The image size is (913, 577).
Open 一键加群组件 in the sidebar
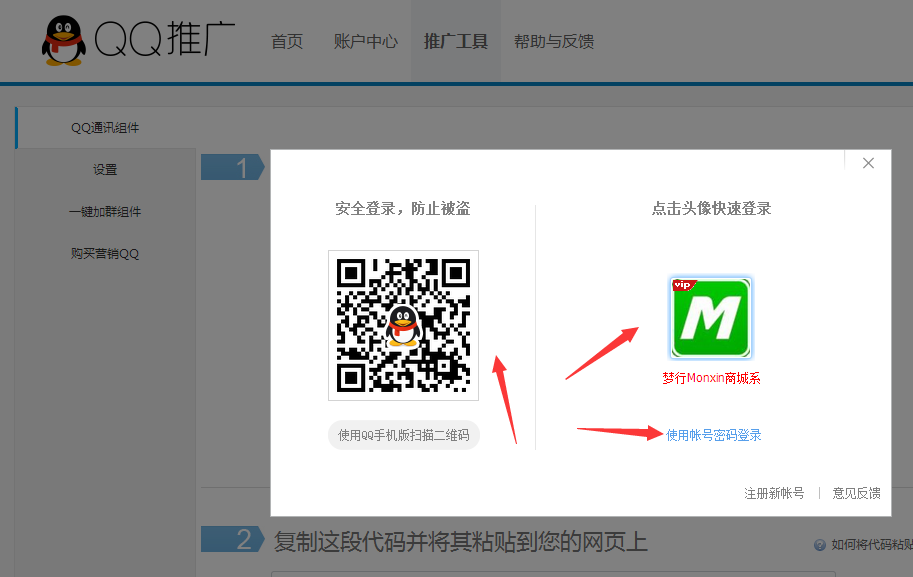[105, 211]
